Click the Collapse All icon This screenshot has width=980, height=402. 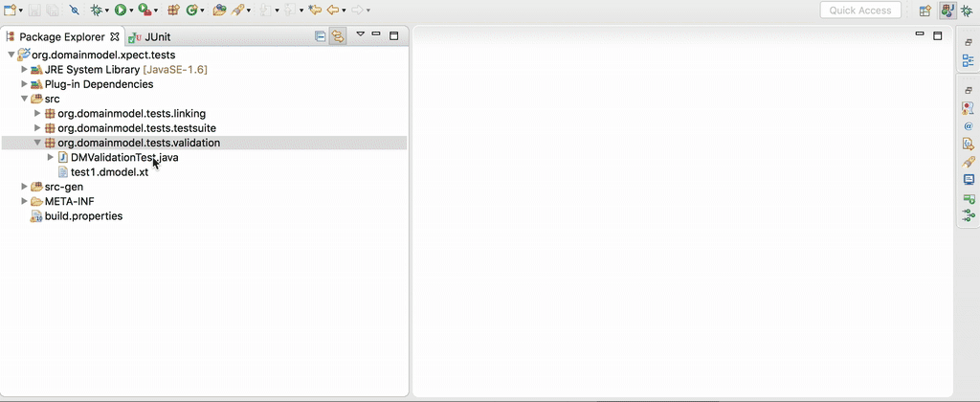pyautogui.click(x=320, y=36)
